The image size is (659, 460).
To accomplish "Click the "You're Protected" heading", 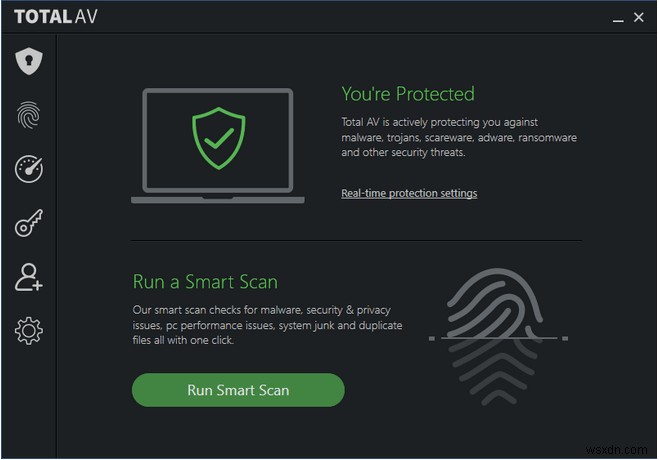I will (408, 94).
